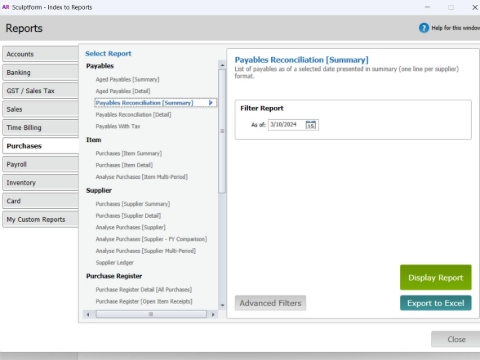Click the horizontal scroll right arrow

(213, 314)
